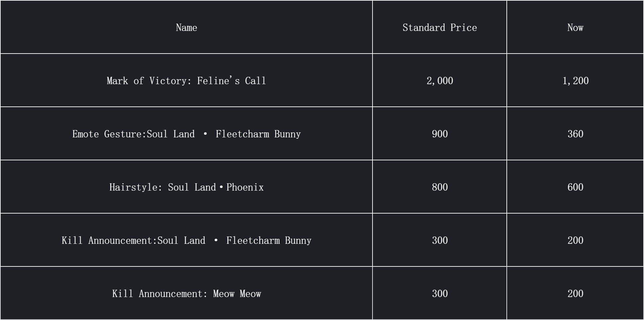Viewport: 644px width, 320px height.
Task: Select Hairstyle: Soul Land Phoenix cell
Action: click(x=186, y=187)
